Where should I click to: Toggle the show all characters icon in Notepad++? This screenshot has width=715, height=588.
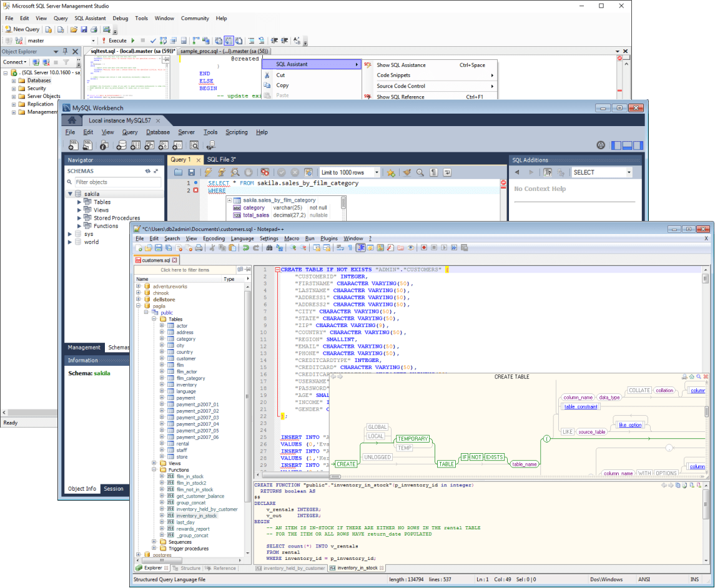[x=350, y=248]
